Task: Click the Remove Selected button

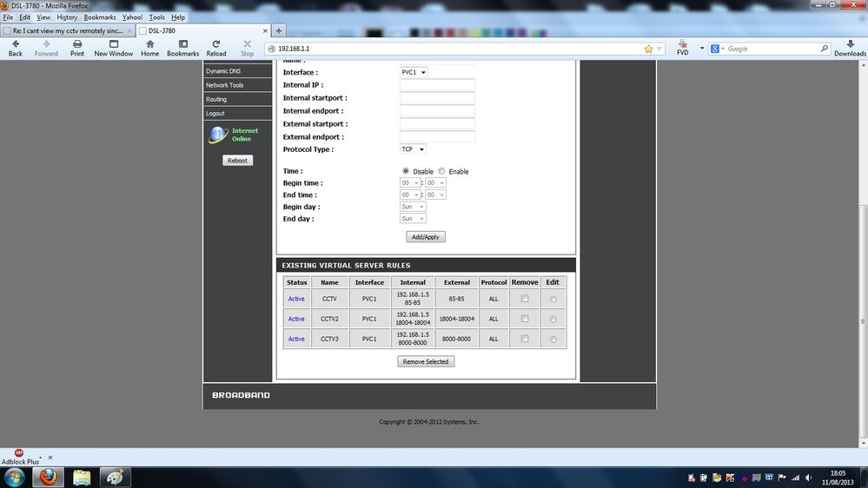Action: 426,362
